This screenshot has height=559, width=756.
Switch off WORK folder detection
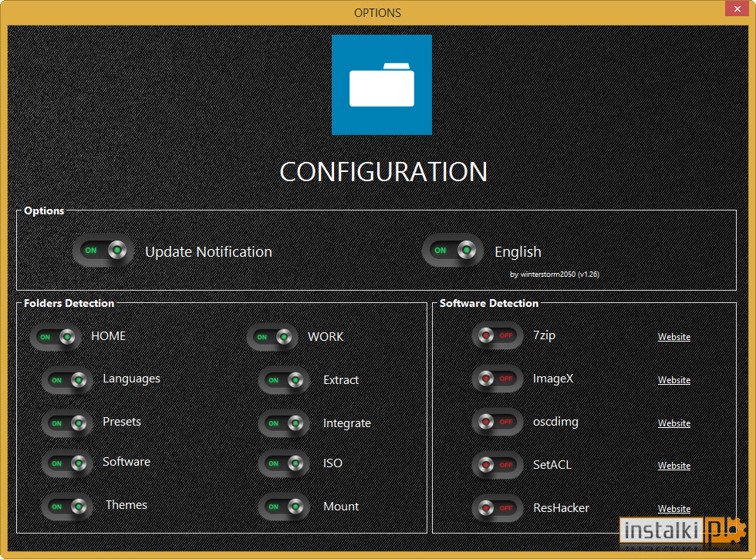272,337
